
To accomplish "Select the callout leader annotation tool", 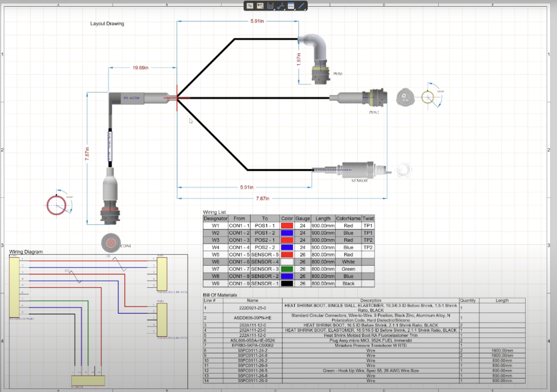I will tap(281, 6).
